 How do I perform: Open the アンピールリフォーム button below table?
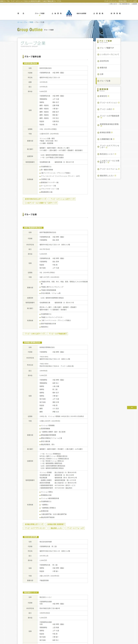(75, 528)
